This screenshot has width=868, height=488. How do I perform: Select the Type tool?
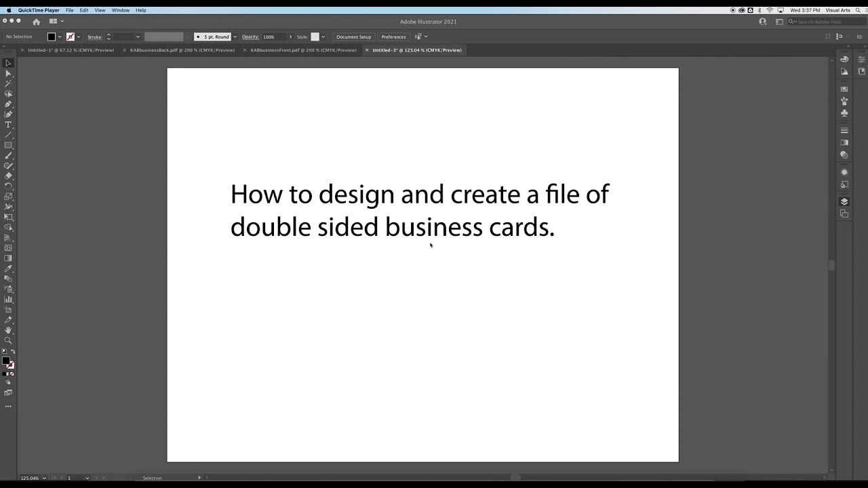(8, 125)
